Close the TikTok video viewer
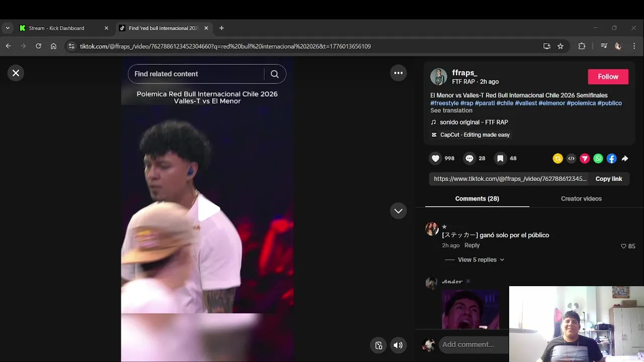 [16, 73]
